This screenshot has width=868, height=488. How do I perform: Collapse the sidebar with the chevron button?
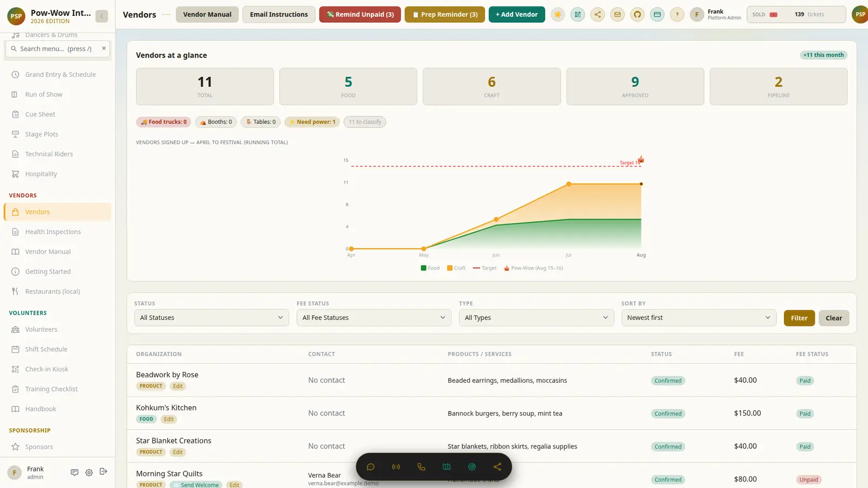(101, 16)
